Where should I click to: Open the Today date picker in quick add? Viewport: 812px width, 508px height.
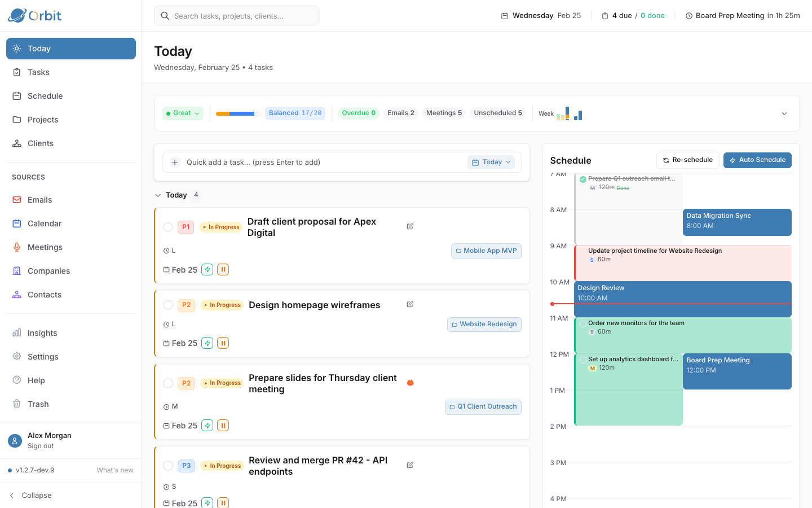pyautogui.click(x=491, y=162)
